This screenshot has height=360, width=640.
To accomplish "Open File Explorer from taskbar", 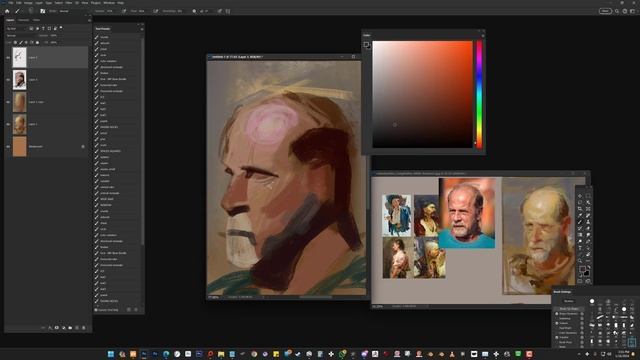I will [x=221, y=354].
